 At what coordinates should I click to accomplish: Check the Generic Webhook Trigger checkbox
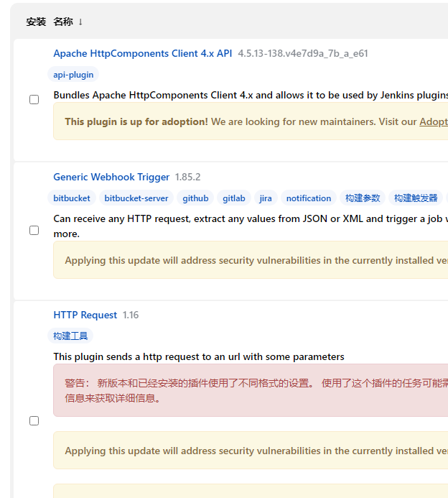34,230
